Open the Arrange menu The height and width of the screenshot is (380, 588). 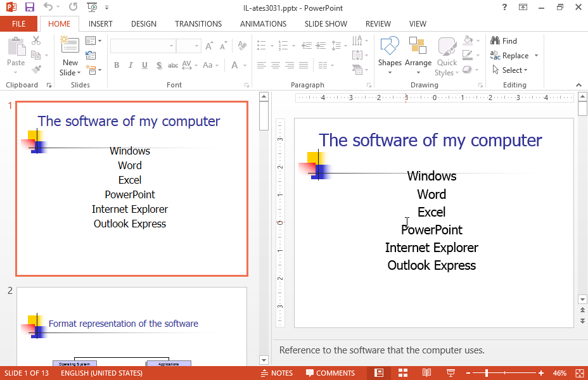[418, 56]
